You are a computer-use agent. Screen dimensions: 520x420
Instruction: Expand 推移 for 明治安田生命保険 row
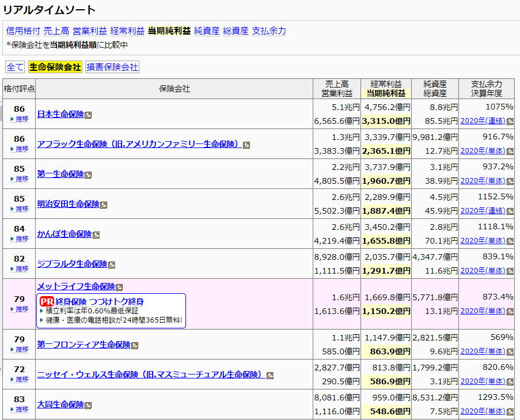coord(20,209)
